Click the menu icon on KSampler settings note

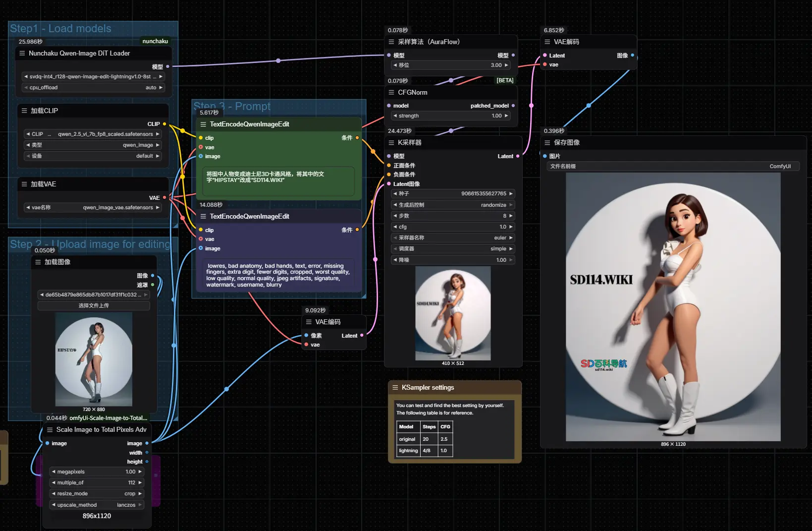[x=395, y=387]
